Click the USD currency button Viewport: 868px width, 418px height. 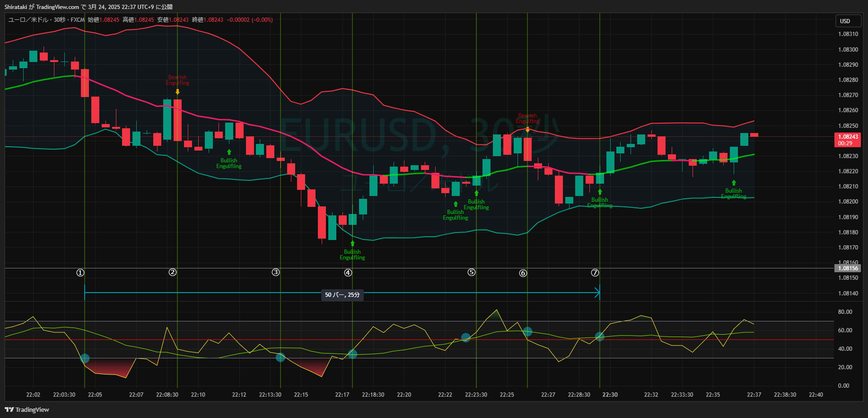848,21
